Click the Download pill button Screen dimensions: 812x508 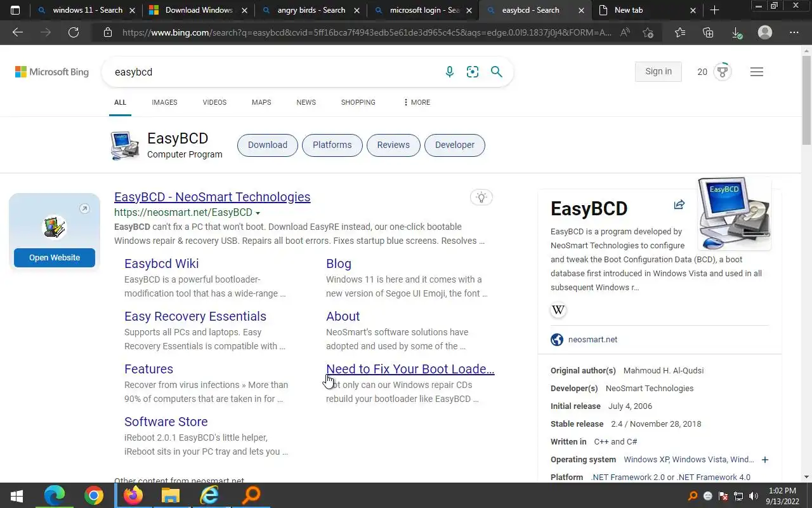tap(267, 145)
